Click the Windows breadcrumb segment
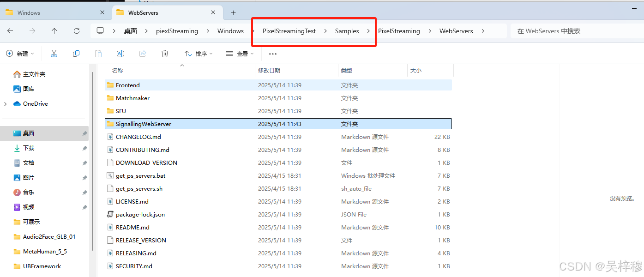Image resolution: width=644 pixels, height=277 pixels. tap(231, 31)
